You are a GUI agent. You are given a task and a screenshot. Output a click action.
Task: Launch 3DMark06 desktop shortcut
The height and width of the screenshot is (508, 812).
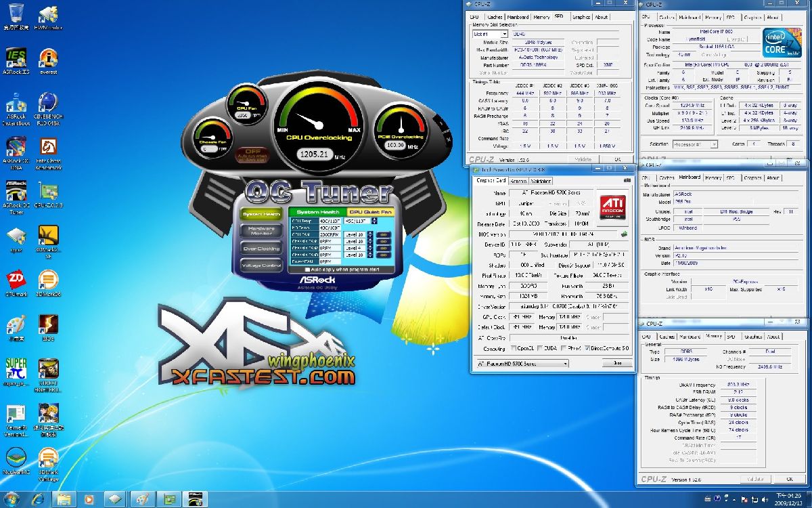[x=48, y=284]
